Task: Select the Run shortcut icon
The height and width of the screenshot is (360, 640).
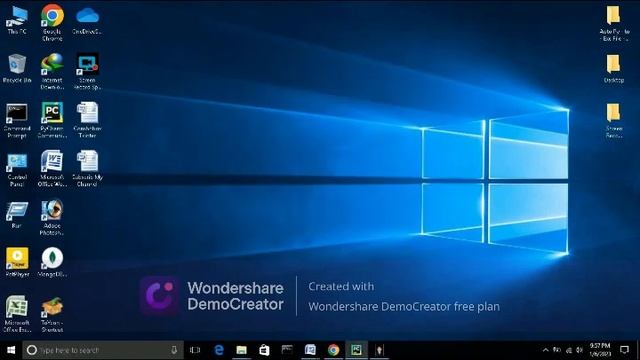Action: click(x=17, y=215)
